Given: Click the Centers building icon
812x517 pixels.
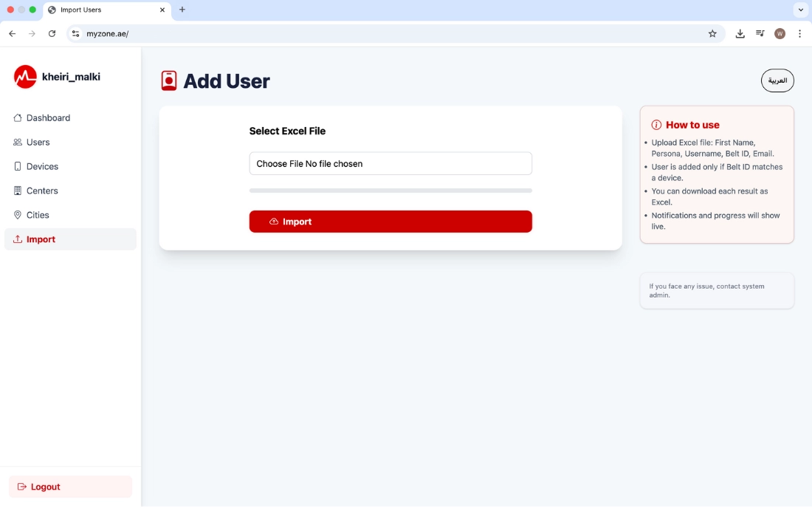Looking at the screenshot, I should (x=18, y=191).
